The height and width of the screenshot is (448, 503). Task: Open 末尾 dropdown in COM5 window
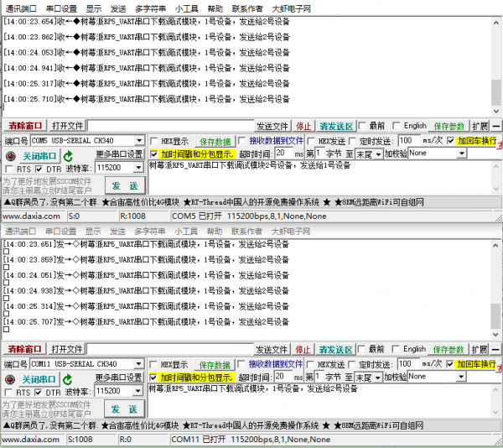pyautogui.click(x=379, y=154)
